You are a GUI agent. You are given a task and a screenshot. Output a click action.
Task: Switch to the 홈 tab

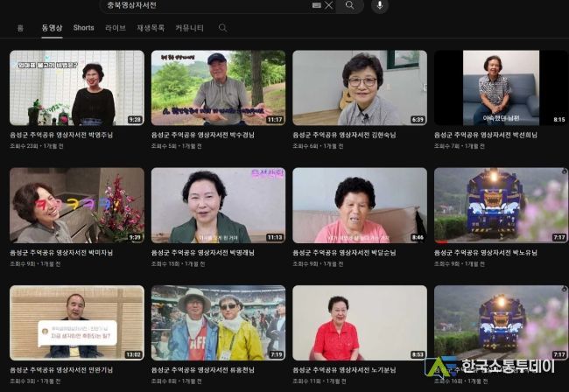tap(20, 28)
